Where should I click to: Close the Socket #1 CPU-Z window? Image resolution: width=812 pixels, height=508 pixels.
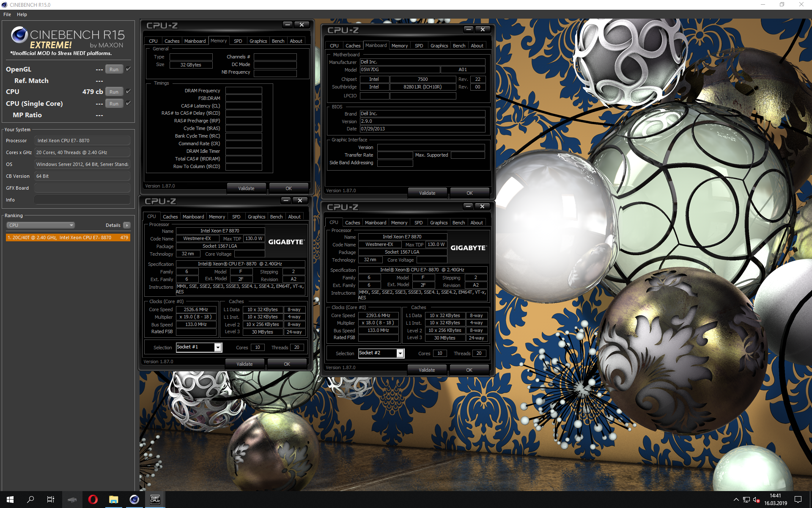[300, 200]
